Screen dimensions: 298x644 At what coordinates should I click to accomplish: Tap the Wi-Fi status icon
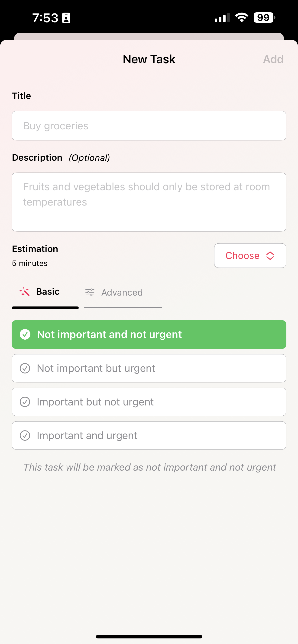click(241, 17)
